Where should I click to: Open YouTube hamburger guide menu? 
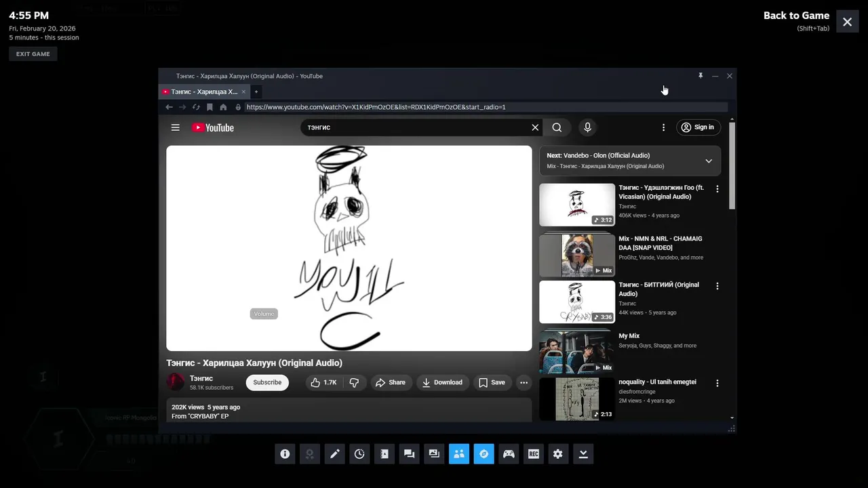[175, 127]
